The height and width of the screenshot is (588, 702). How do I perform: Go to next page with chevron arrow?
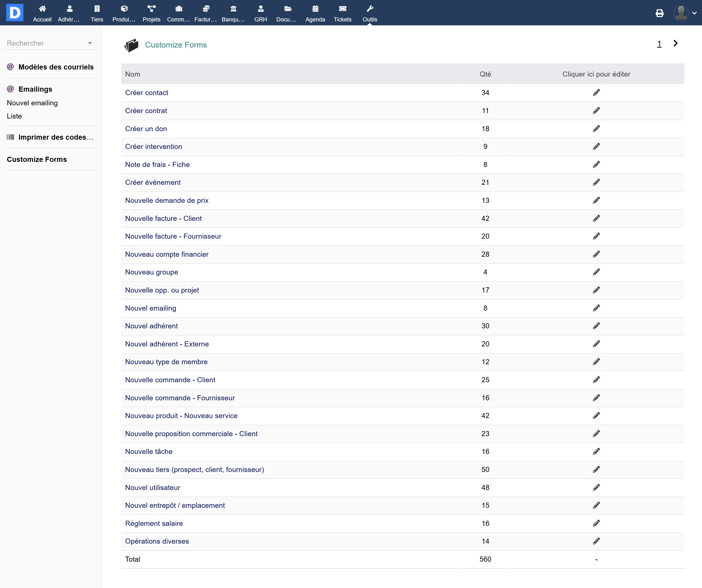click(x=675, y=43)
